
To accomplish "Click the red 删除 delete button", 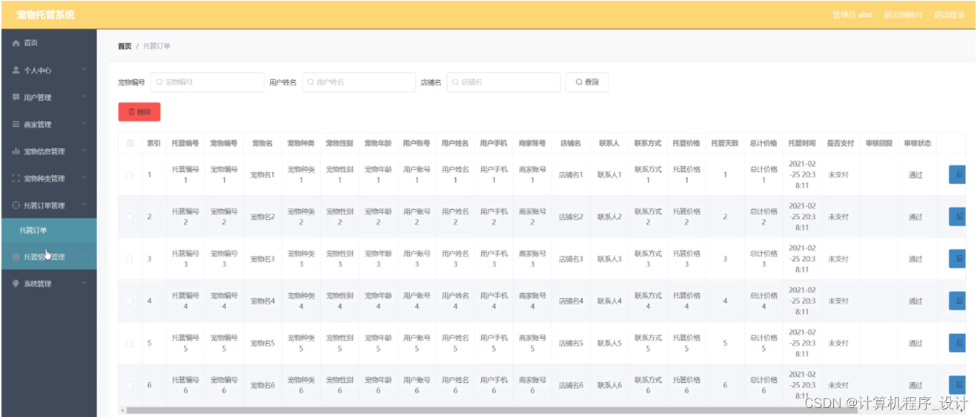I will (x=139, y=112).
